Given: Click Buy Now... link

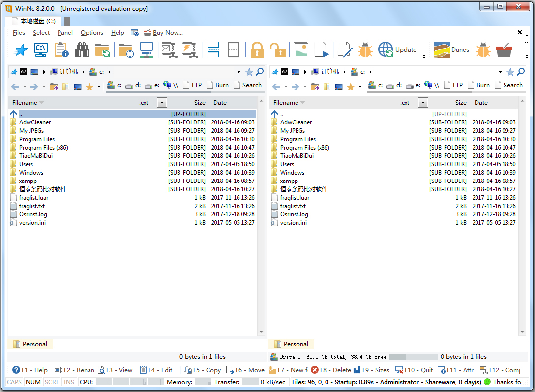Looking at the screenshot, I should click(x=163, y=33).
